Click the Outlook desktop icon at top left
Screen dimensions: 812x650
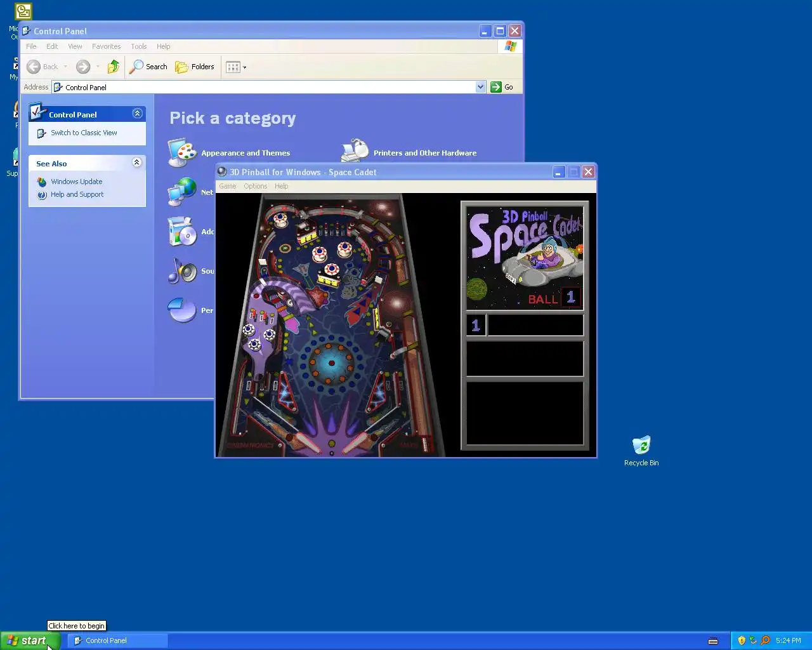[23, 11]
